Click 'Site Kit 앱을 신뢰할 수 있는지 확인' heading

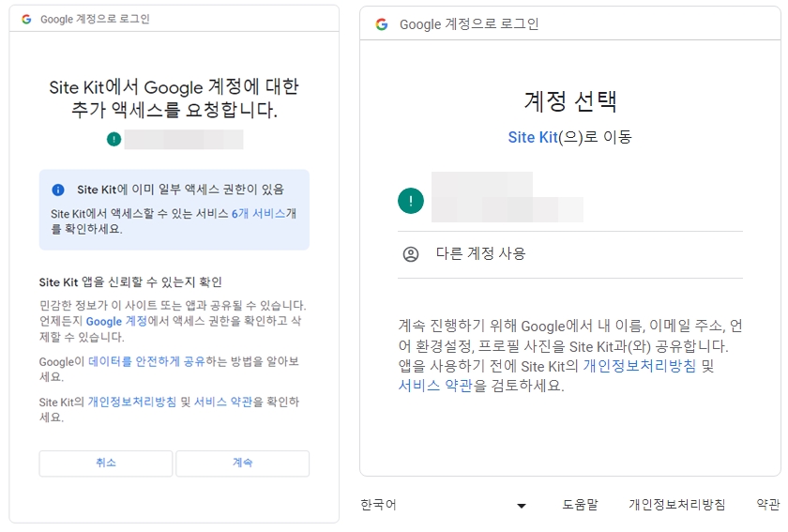(x=130, y=282)
